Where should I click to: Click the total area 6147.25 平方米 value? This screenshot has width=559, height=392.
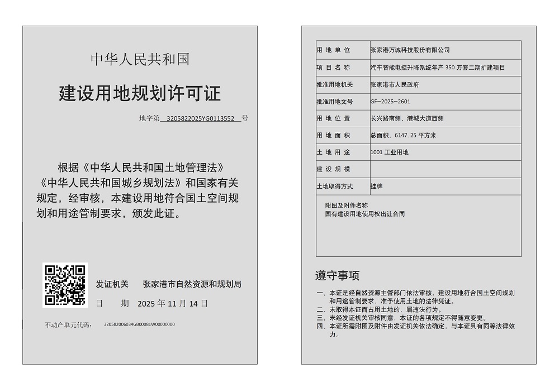coord(402,135)
